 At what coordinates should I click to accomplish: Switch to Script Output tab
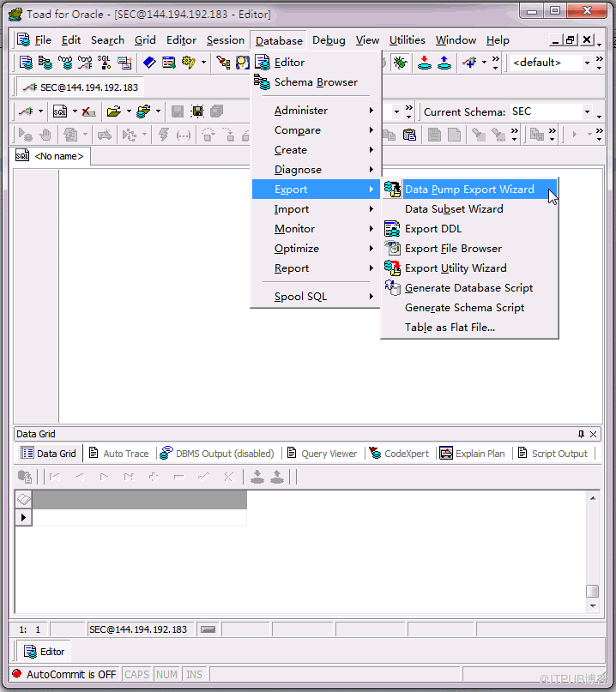(553, 454)
